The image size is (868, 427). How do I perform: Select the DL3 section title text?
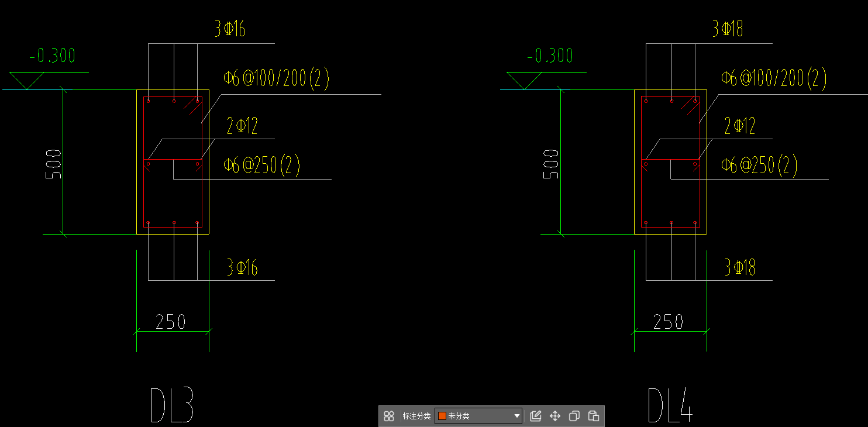pos(171,405)
